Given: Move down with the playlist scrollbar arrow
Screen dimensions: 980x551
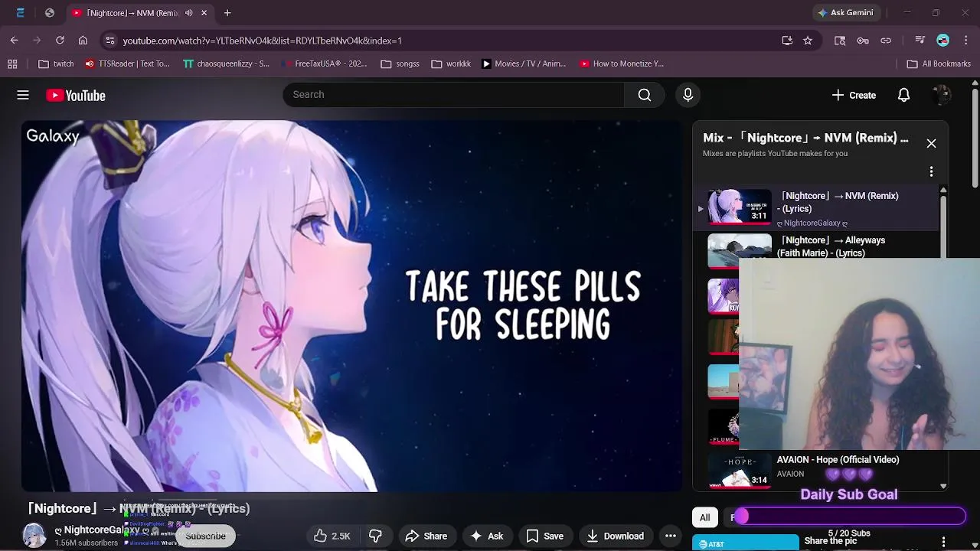Looking at the screenshot, I should pyautogui.click(x=943, y=486).
